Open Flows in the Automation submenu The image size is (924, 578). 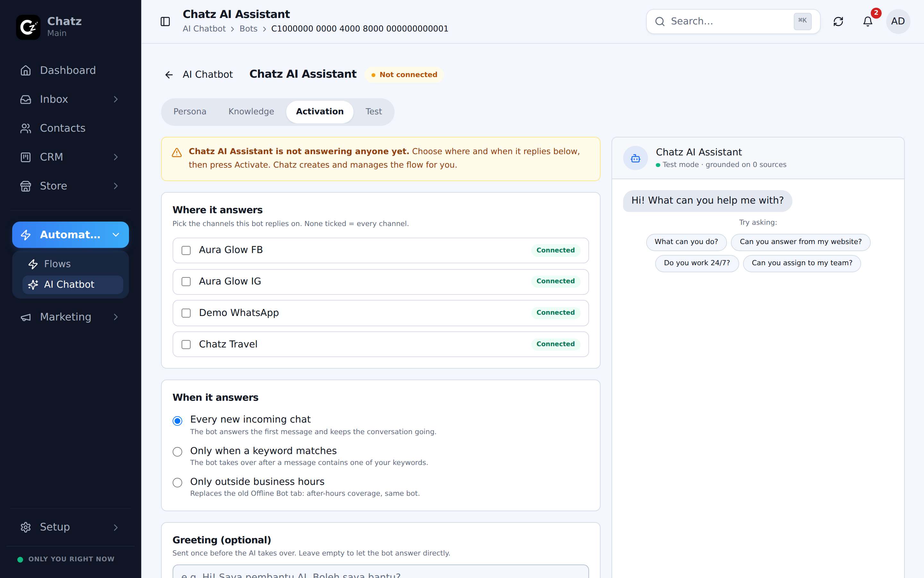click(x=73, y=264)
